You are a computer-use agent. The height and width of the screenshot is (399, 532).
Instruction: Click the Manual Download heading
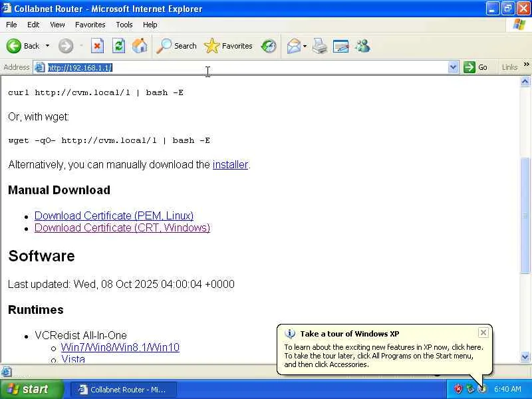coord(59,190)
